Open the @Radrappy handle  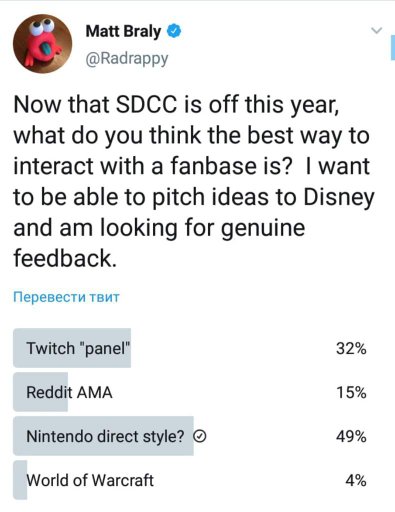point(127,59)
